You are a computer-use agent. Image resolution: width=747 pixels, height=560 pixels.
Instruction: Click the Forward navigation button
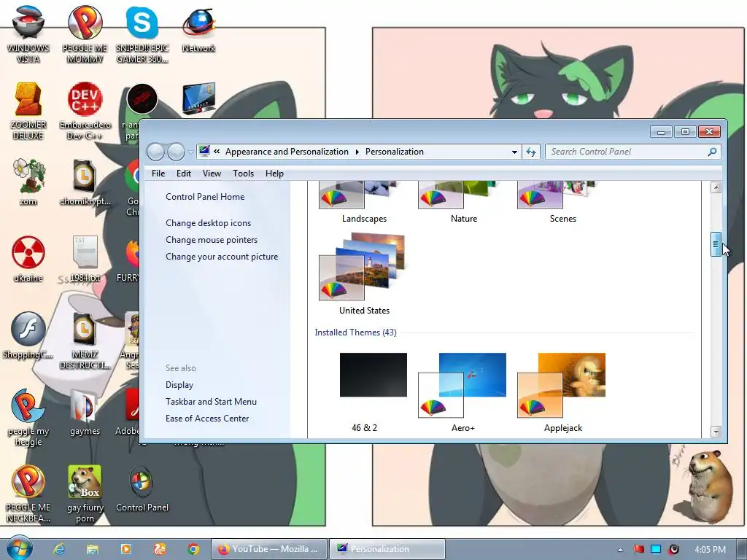176,152
